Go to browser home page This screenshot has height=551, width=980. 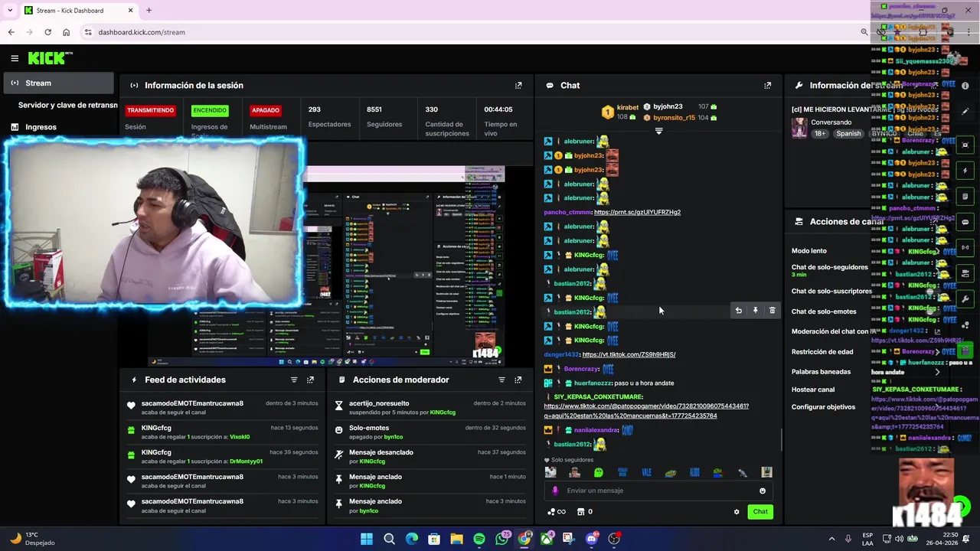point(67,32)
